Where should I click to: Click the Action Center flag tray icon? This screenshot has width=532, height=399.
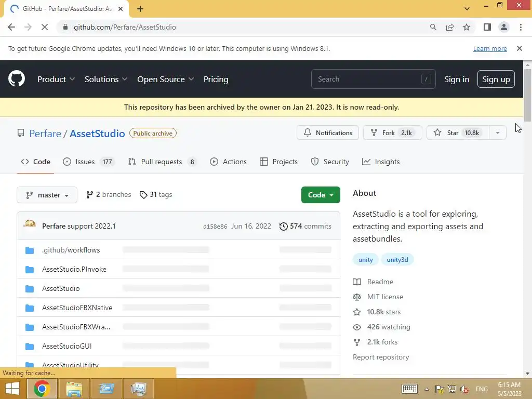pos(439,389)
